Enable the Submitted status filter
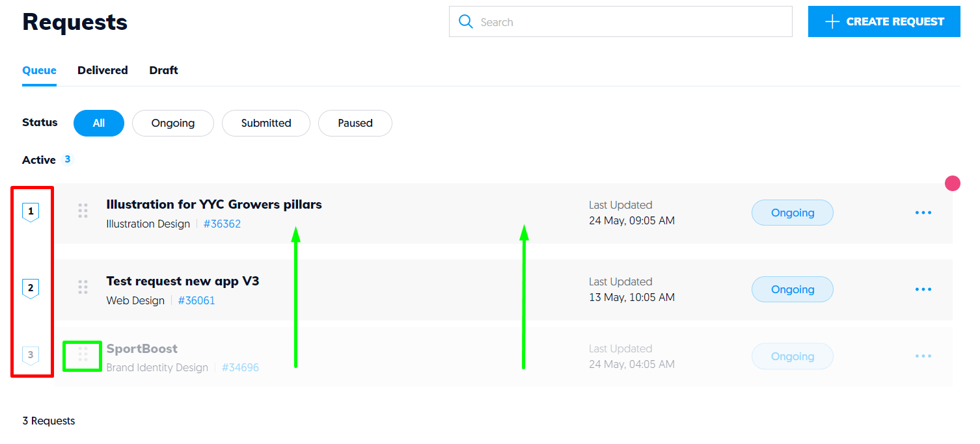 265,123
